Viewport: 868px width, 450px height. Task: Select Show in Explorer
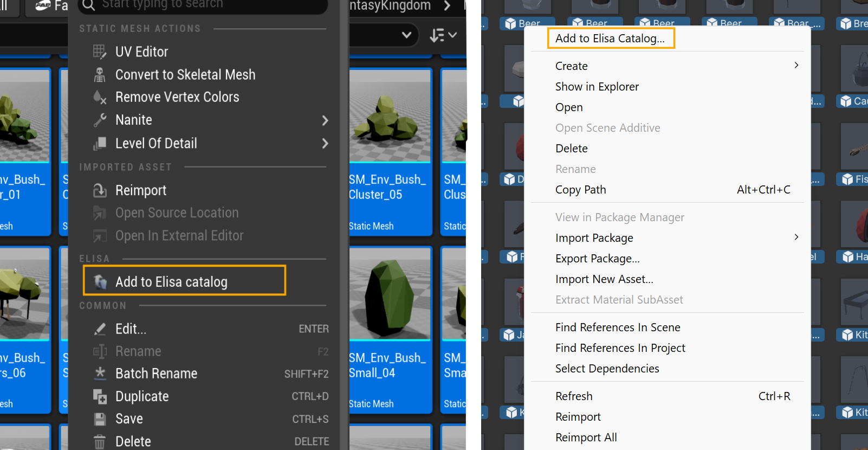[597, 87]
